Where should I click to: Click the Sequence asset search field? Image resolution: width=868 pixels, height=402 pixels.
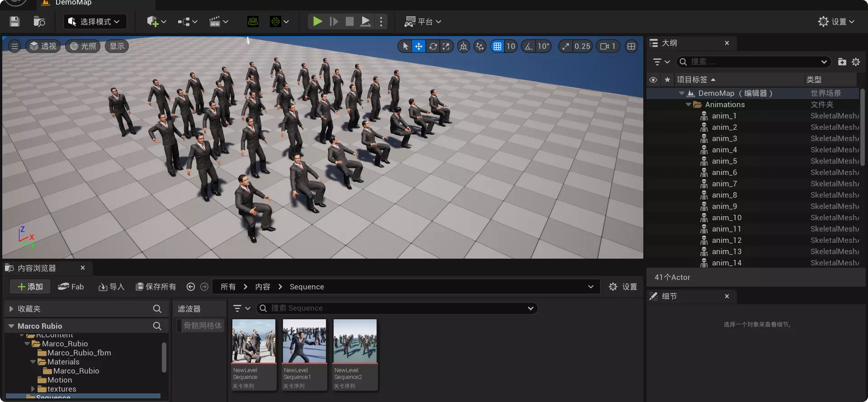(397, 308)
